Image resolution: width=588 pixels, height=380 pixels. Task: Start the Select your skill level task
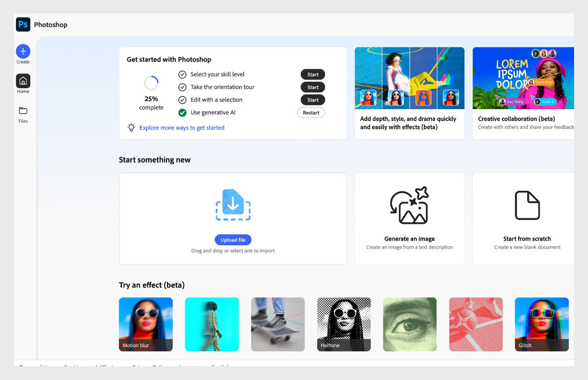point(312,74)
